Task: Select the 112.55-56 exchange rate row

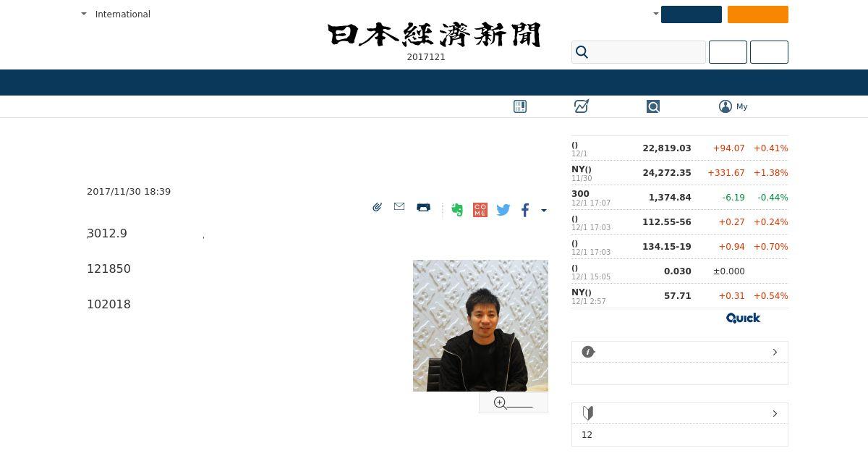Action: click(x=680, y=222)
